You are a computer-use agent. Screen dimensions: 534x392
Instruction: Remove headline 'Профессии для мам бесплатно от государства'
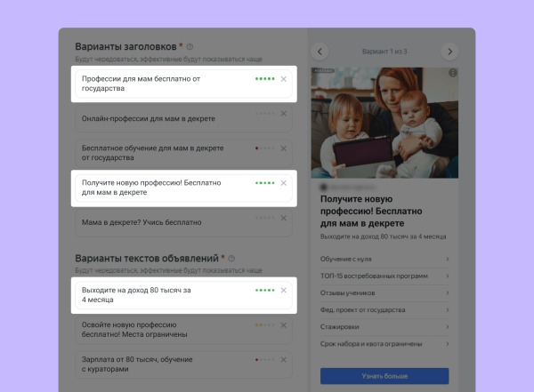click(x=283, y=79)
